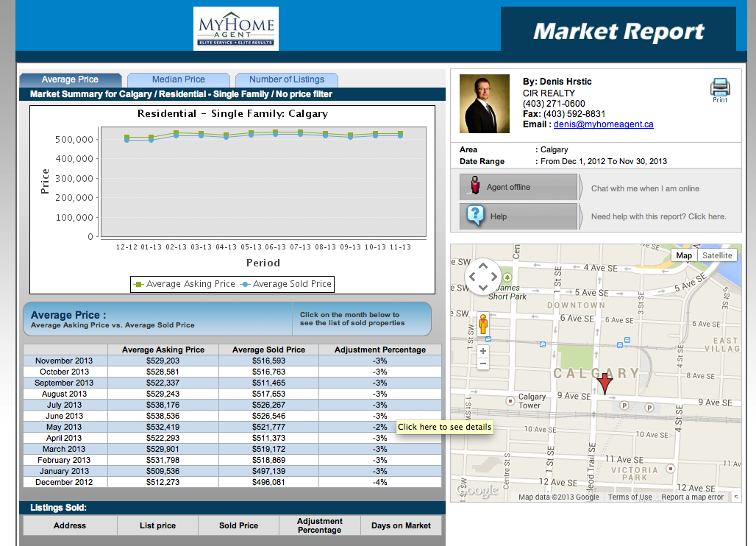
Task: Pan the map up with arrow control
Action: (482, 266)
